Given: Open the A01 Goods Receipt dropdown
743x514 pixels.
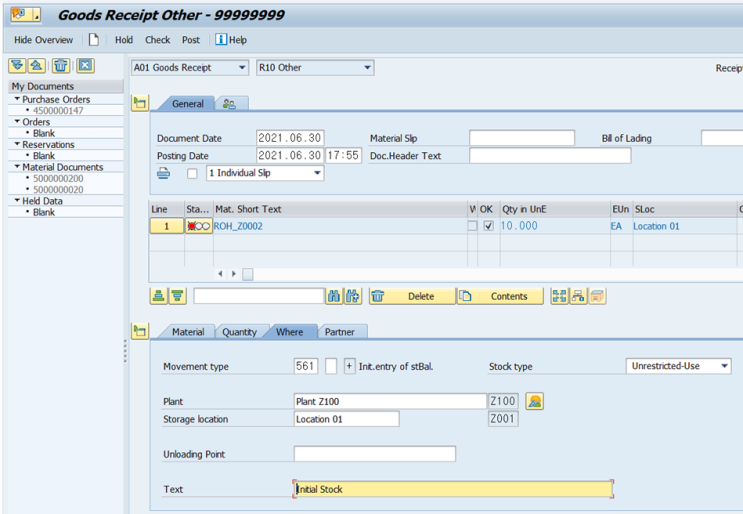Looking at the screenshot, I should pos(190,68).
